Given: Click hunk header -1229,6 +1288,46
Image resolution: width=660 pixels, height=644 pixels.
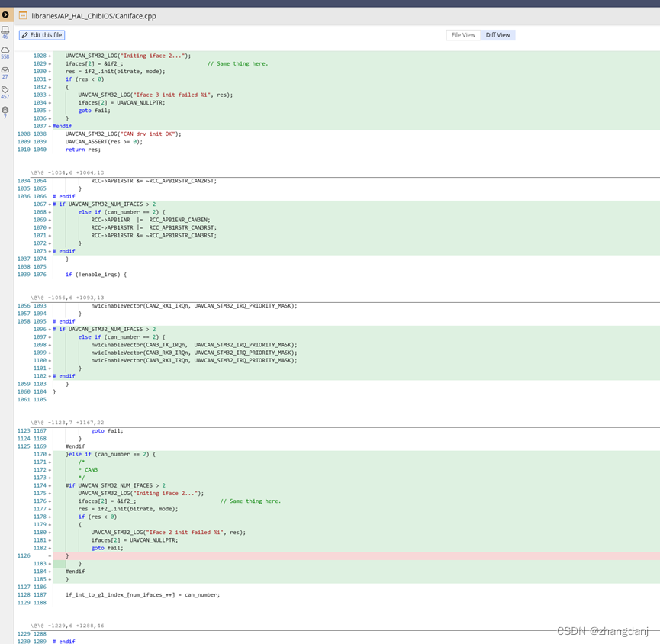Looking at the screenshot, I should point(67,626).
